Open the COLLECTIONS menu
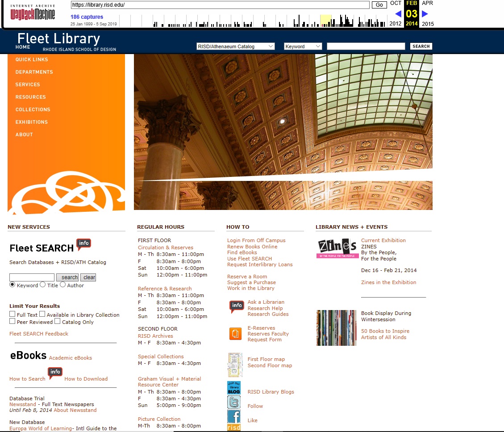504x432 pixels. [x=33, y=110]
